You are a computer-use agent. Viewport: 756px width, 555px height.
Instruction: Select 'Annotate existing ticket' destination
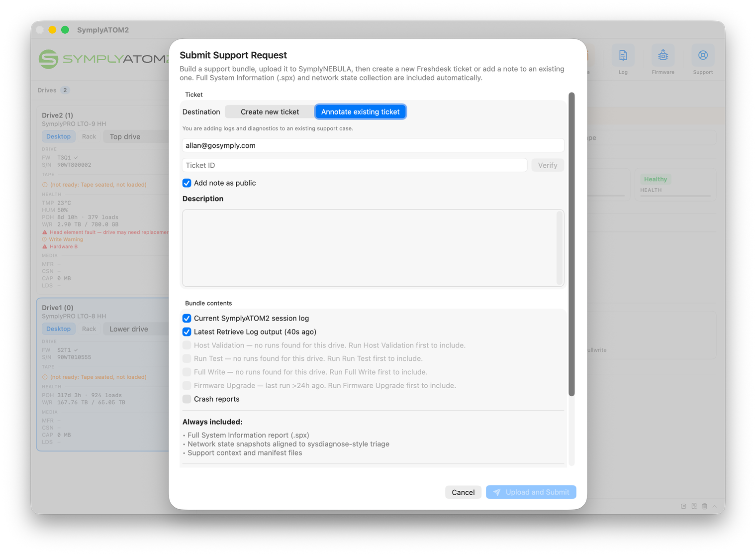361,112
